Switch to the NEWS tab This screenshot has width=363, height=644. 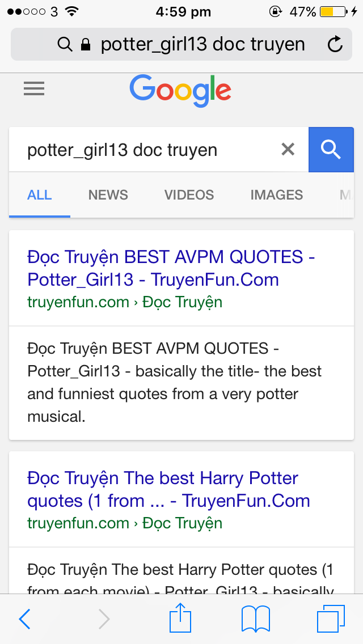[108, 194]
